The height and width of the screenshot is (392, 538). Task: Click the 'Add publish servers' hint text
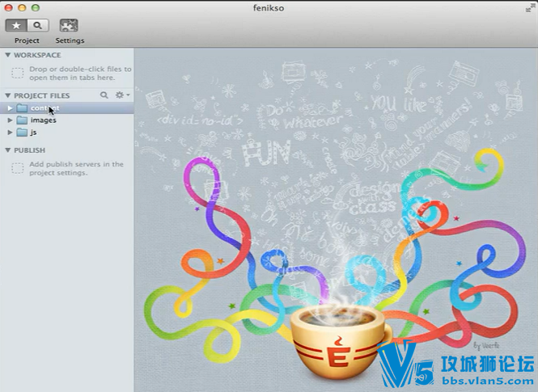coord(76,168)
